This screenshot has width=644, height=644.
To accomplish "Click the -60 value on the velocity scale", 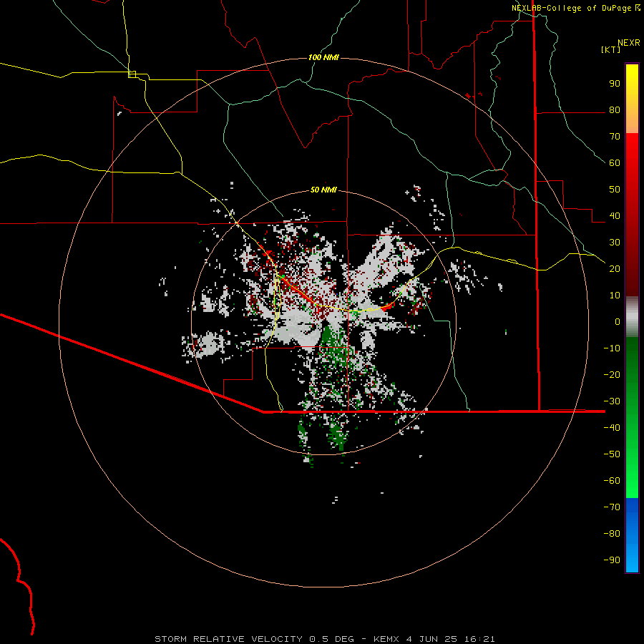I will click(x=612, y=481).
